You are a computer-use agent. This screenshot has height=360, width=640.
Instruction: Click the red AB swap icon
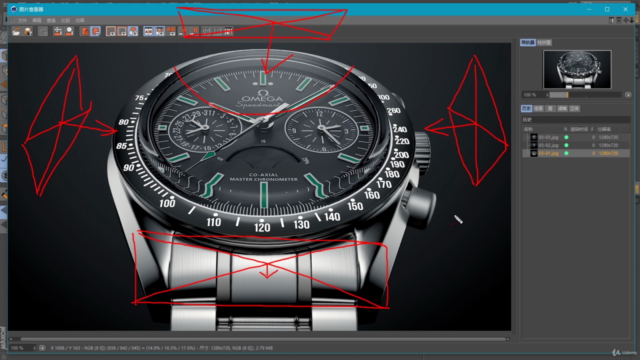pyautogui.click(x=171, y=31)
